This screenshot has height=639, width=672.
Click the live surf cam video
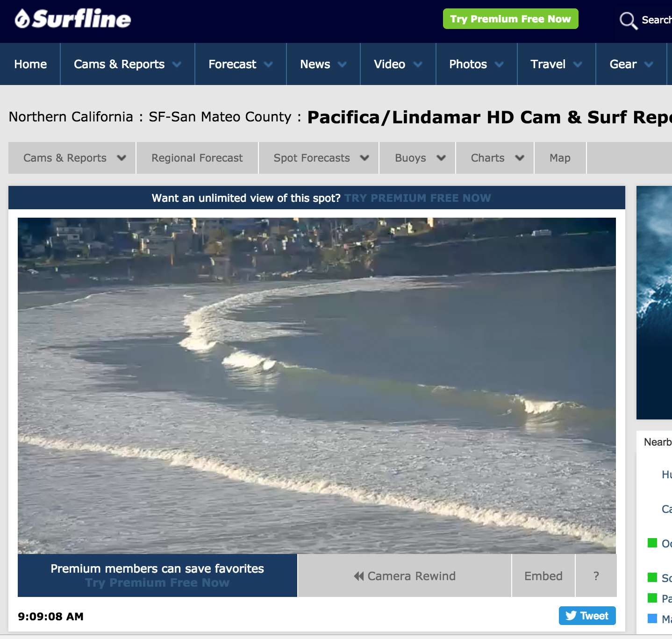[x=316, y=385]
